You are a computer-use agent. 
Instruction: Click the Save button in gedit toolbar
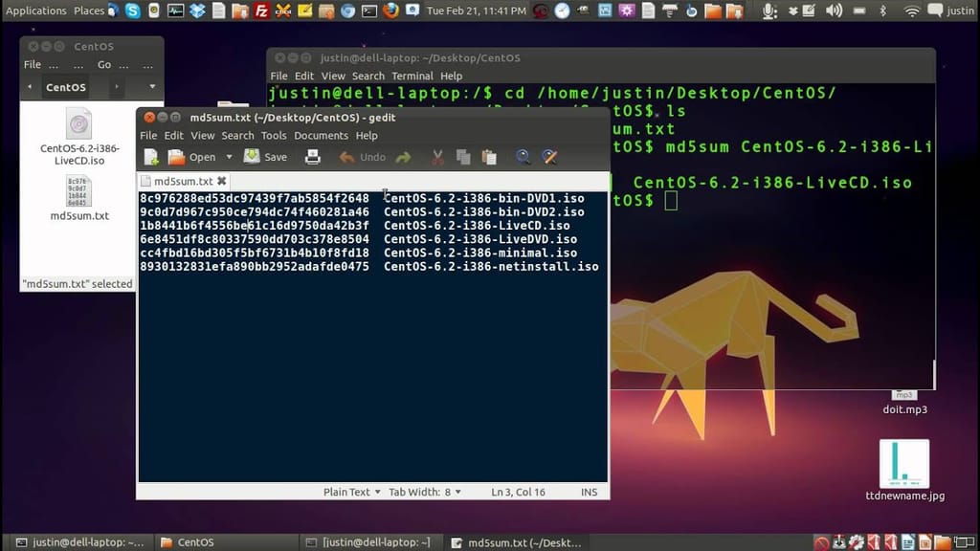pyautogui.click(x=265, y=157)
